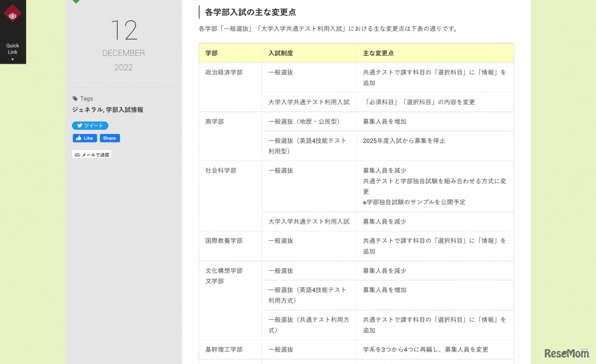Viewport: 596px width, 364px height.
Task: Click 一般選抜 in the 基幹理工学部 row
Action: [281, 350]
